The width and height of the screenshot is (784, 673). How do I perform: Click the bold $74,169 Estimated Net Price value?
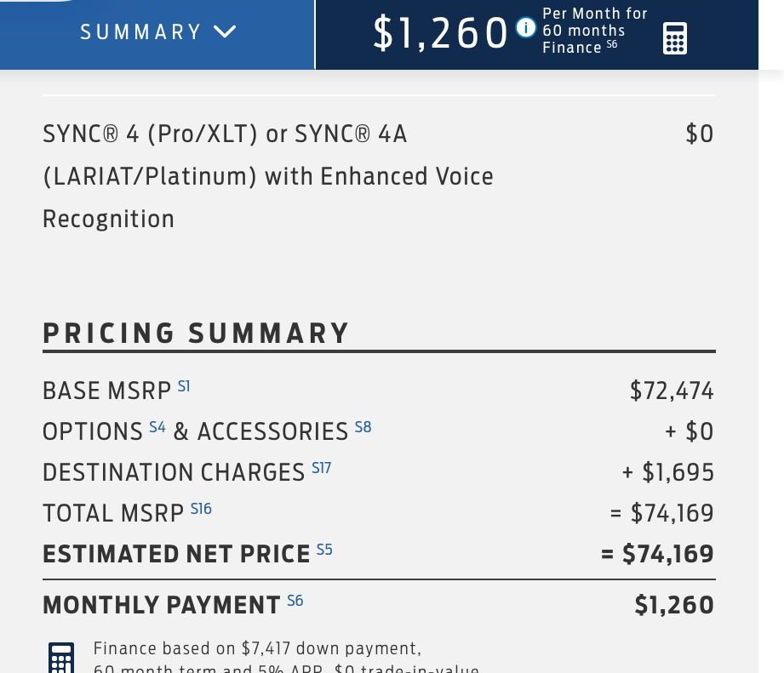(667, 554)
